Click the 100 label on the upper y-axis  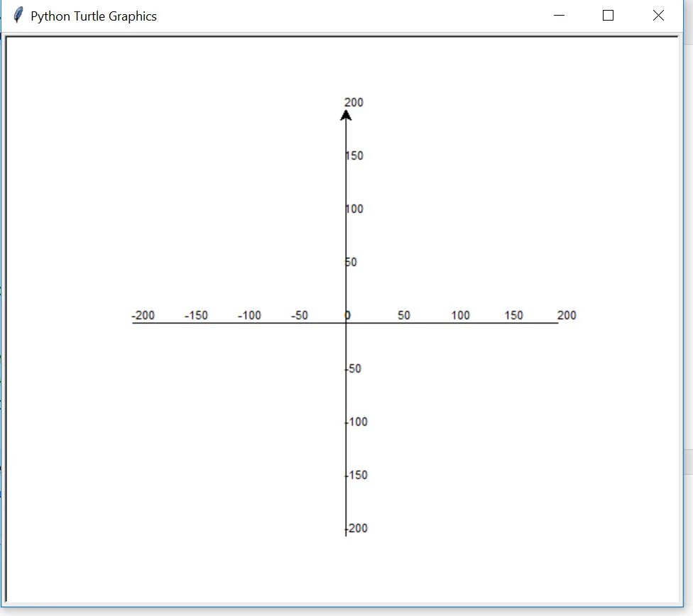(x=354, y=209)
